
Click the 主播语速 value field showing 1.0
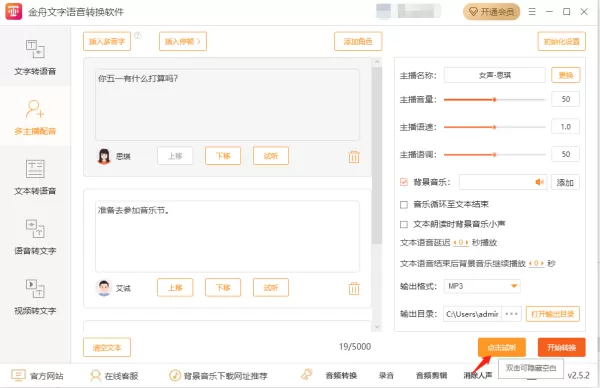coord(565,127)
